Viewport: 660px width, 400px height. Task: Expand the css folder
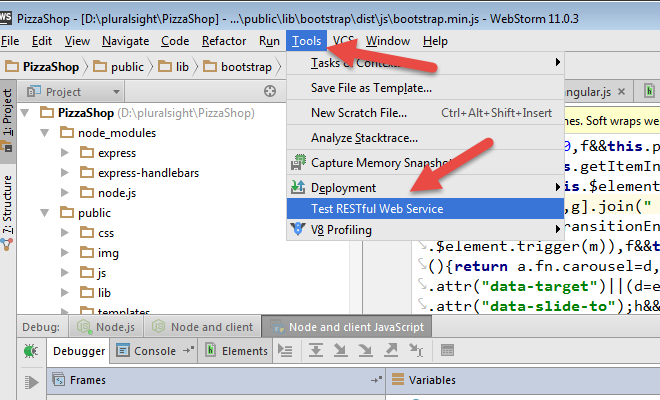coord(64,232)
